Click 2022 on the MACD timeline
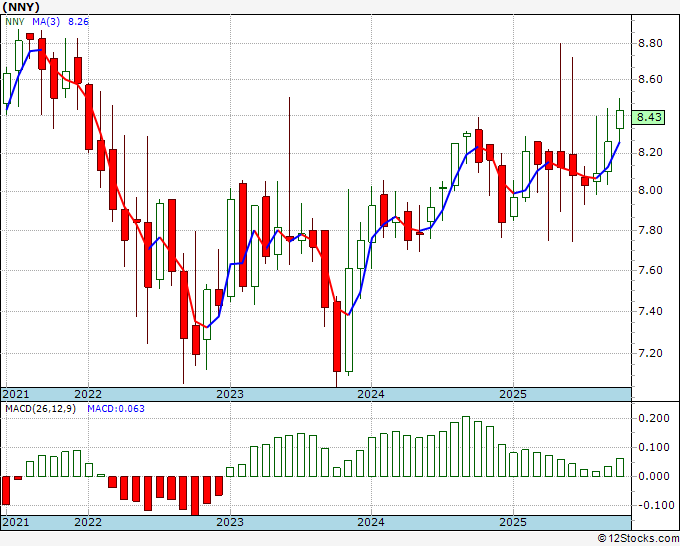The image size is (680, 546). tap(88, 522)
